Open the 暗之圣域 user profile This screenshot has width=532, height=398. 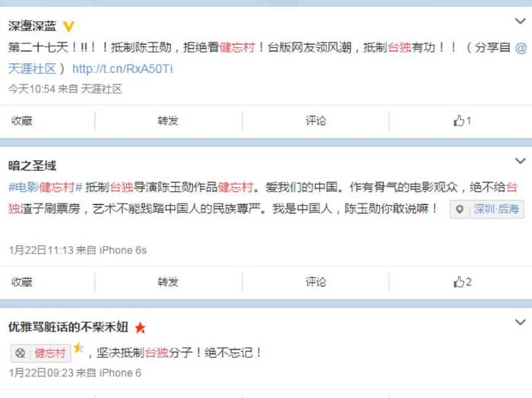pos(32,166)
